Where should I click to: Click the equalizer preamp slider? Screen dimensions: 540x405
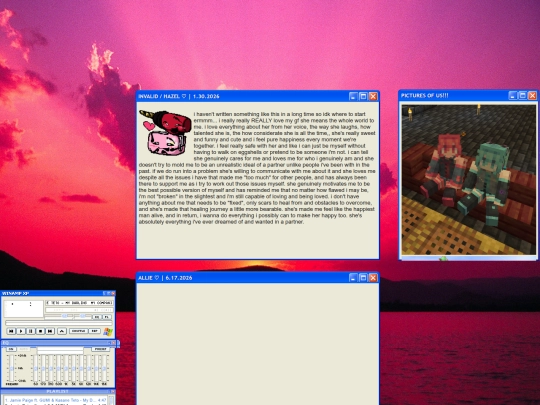click(11, 368)
